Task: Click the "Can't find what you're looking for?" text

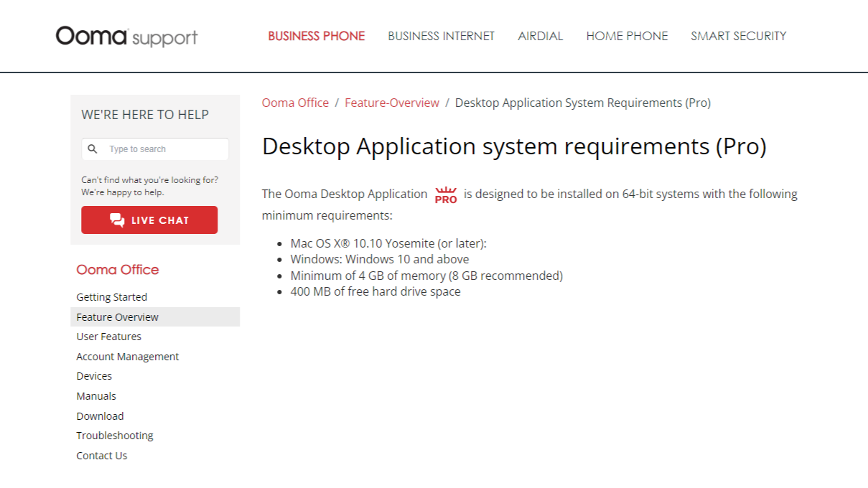Action: pos(150,180)
